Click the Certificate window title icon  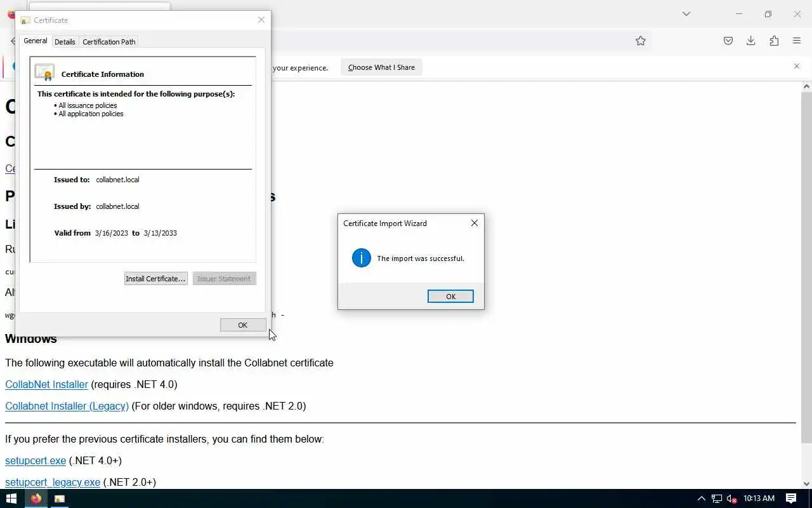coord(25,20)
